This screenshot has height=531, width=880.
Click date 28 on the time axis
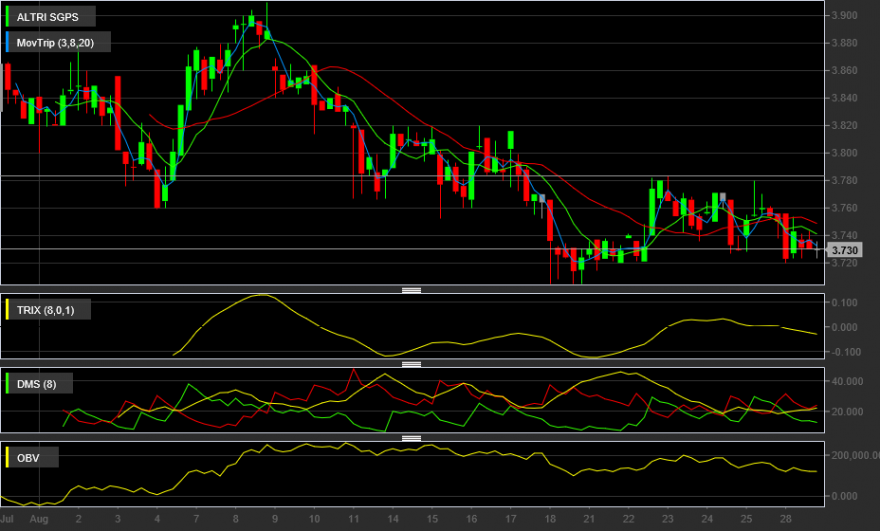click(x=785, y=519)
